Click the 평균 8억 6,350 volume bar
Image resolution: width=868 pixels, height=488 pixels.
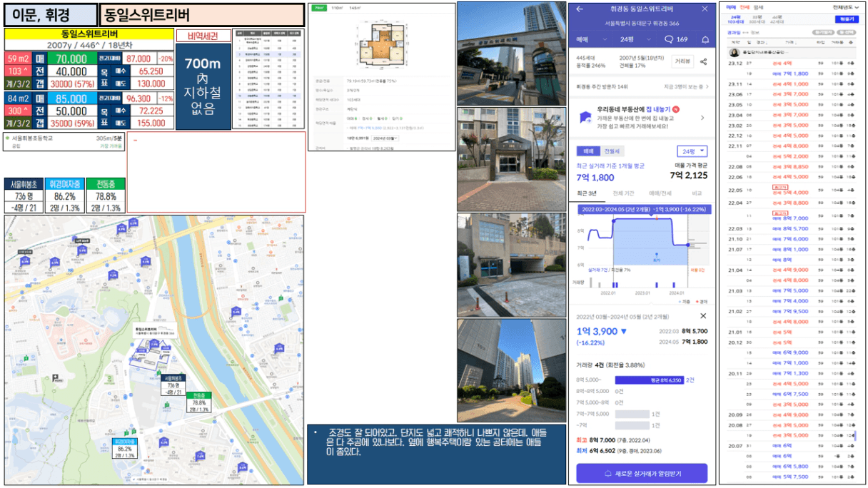pos(650,380)
